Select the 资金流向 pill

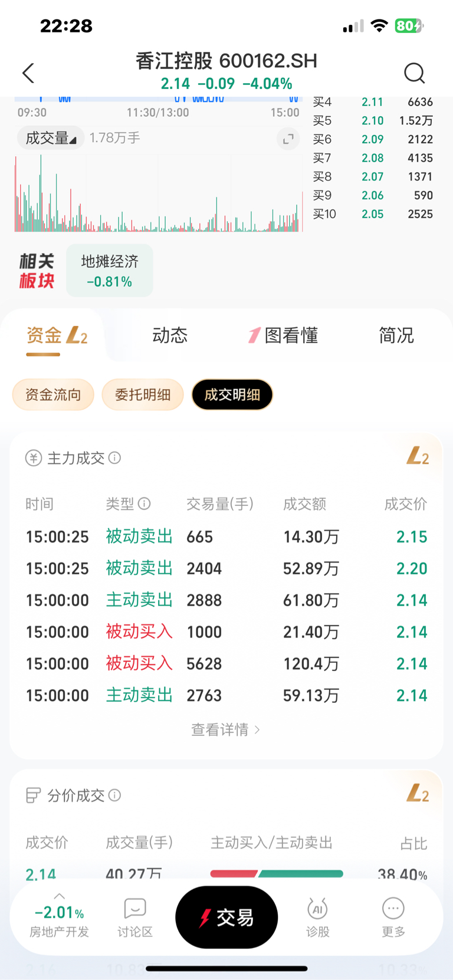53,394
